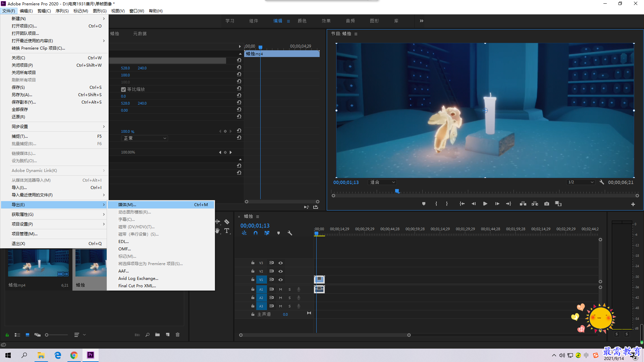This screenshot has height=362, width=644.
Task: Solo audio track A2
Action: pyautogui.click(x=289, y=297)
